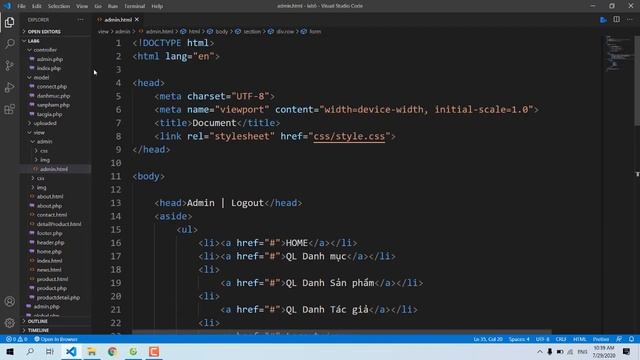This screenshot has height=360, width=640.
Task: Click the editor vertical scrollbar
Action: (x=637, y=80)
